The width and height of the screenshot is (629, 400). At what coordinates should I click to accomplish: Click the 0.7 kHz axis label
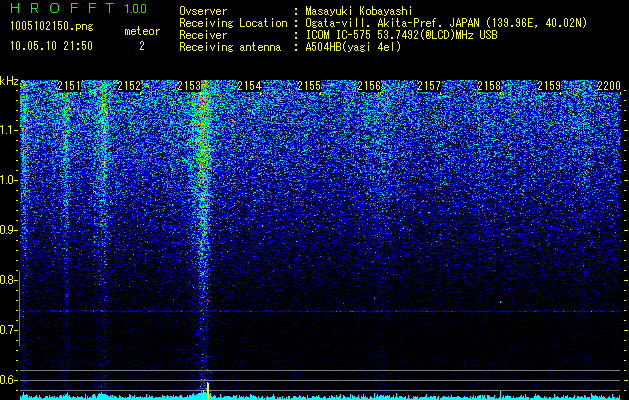(7, 330)
